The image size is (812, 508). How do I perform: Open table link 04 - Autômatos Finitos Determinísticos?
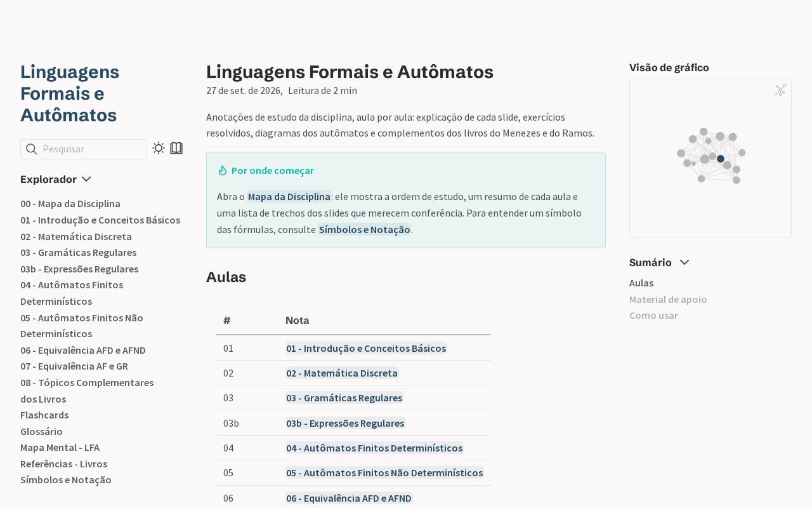(374, 448)
